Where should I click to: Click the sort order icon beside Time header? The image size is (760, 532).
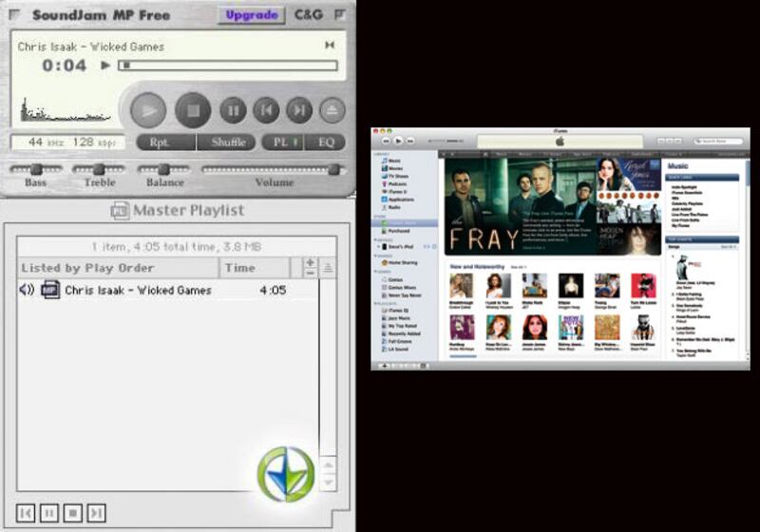coord(328,268)
